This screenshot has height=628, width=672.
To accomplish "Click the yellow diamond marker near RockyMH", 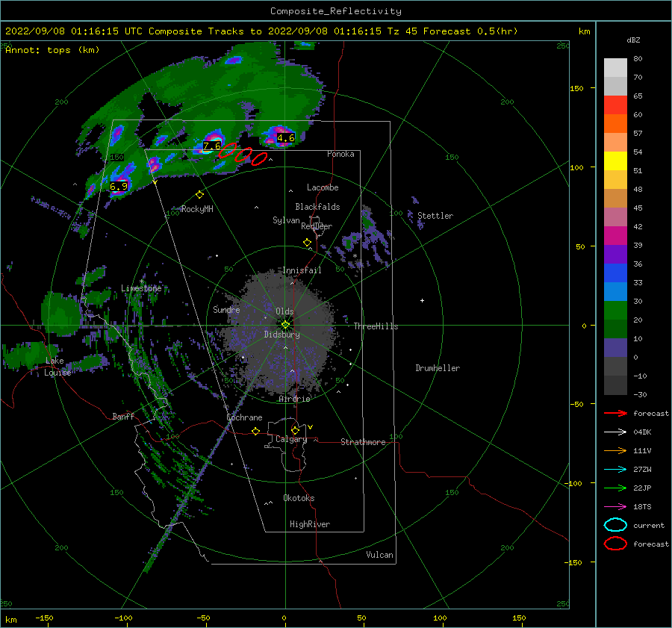I will tap(199, 195).
